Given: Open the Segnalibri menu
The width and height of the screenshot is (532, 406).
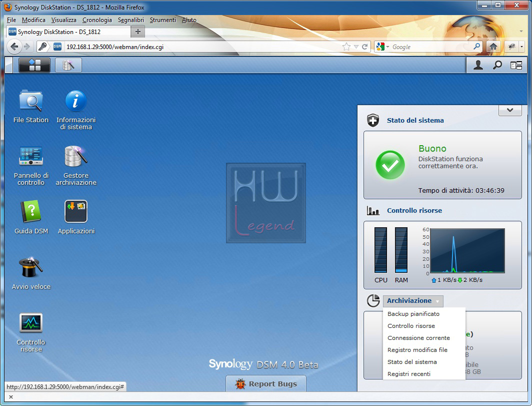Looking at the screenshot, I should pos(131,20).
